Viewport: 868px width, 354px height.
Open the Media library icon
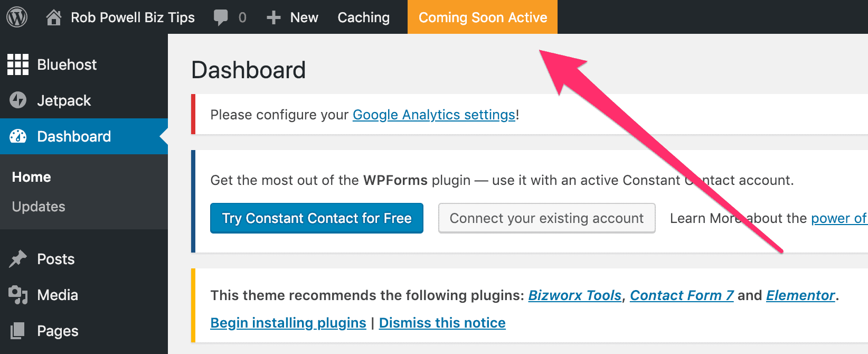(x=18, y=295)
